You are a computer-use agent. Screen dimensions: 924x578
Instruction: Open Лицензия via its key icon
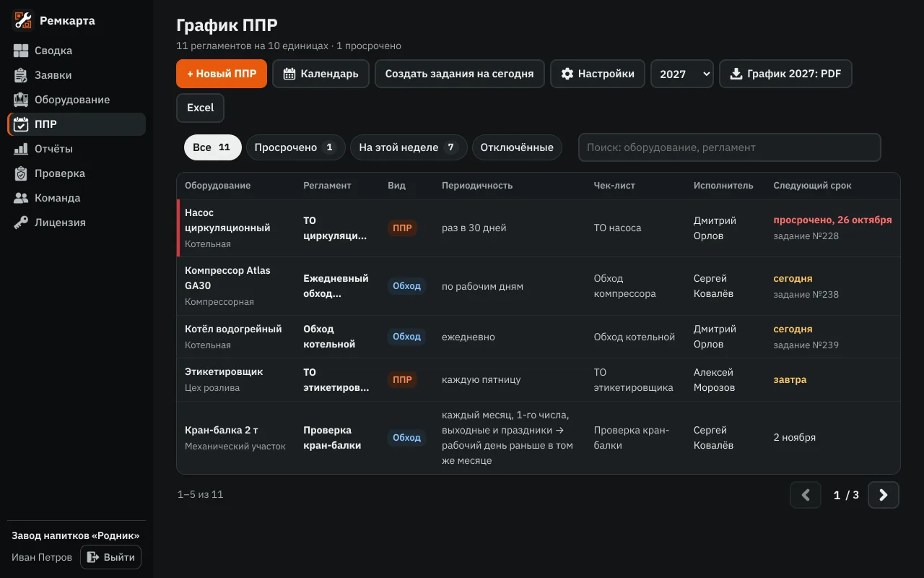21,223
